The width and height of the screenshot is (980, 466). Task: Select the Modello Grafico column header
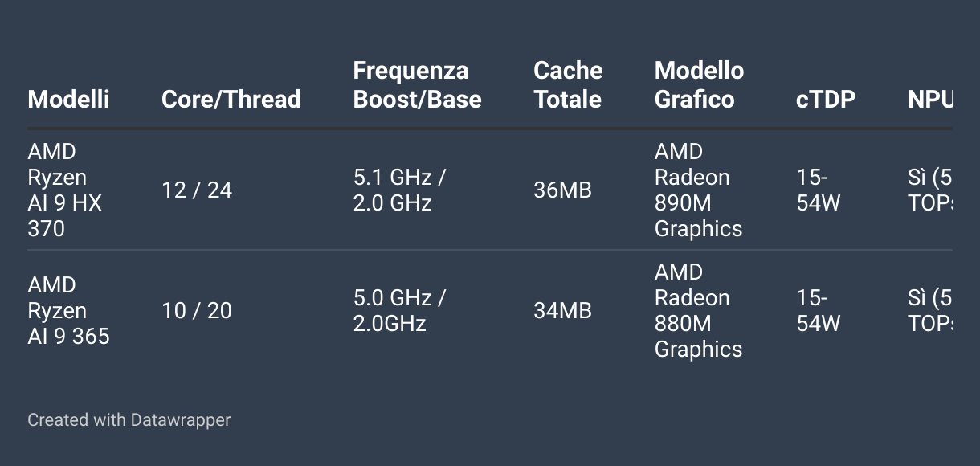tap(700, 84)
